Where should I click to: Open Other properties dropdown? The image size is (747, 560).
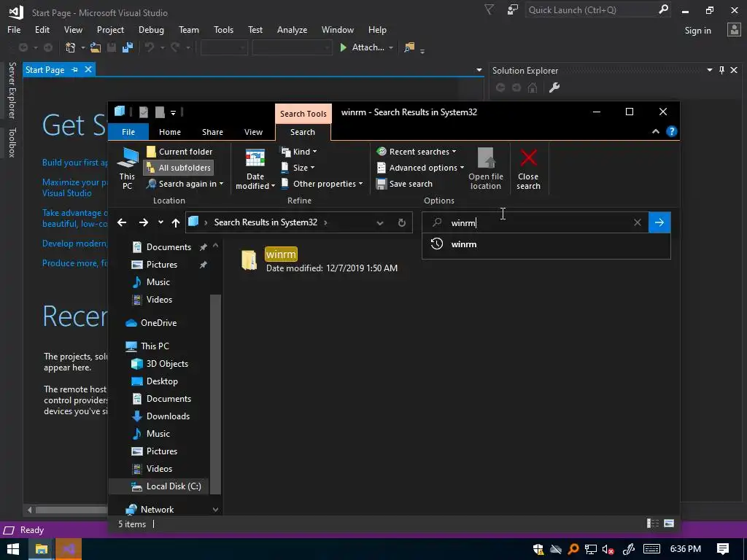point(322,184)
